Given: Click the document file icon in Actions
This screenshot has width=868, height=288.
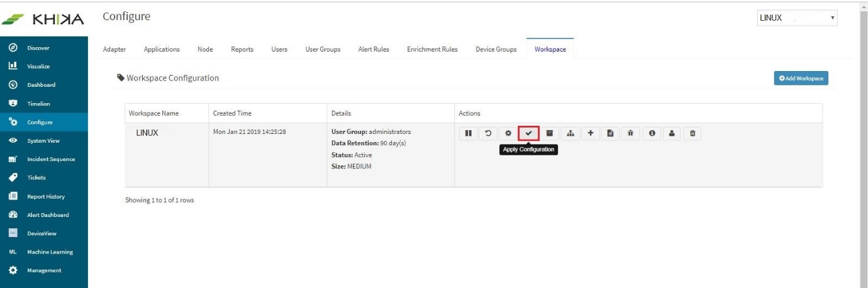Looking at the screenshot, I should [x=610, y=133].
